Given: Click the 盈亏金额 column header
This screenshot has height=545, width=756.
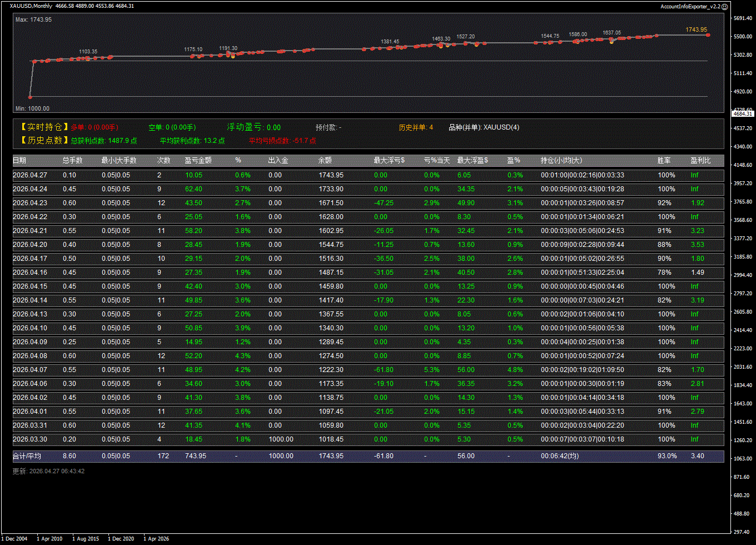Looking at the screenshot, I should click(198, 160).
